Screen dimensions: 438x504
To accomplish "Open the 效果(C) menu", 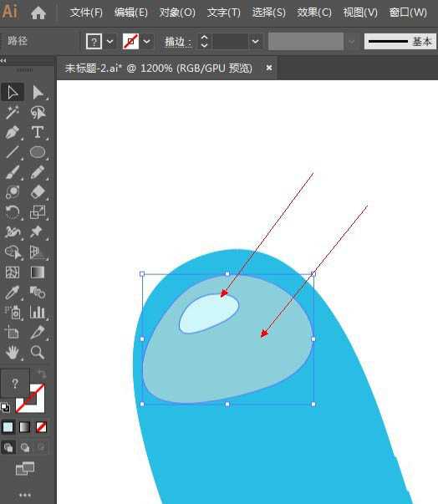I will coord(314,13).
